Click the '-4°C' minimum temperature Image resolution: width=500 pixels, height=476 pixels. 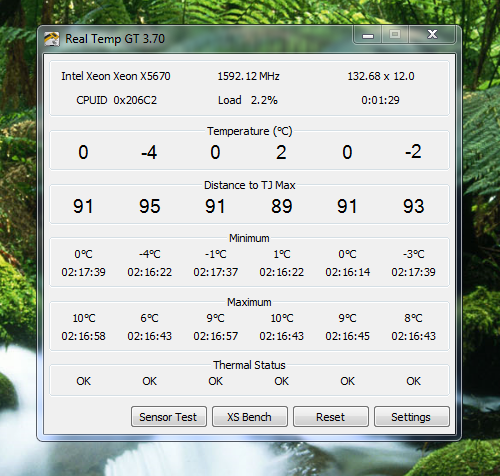coord(149,254)
